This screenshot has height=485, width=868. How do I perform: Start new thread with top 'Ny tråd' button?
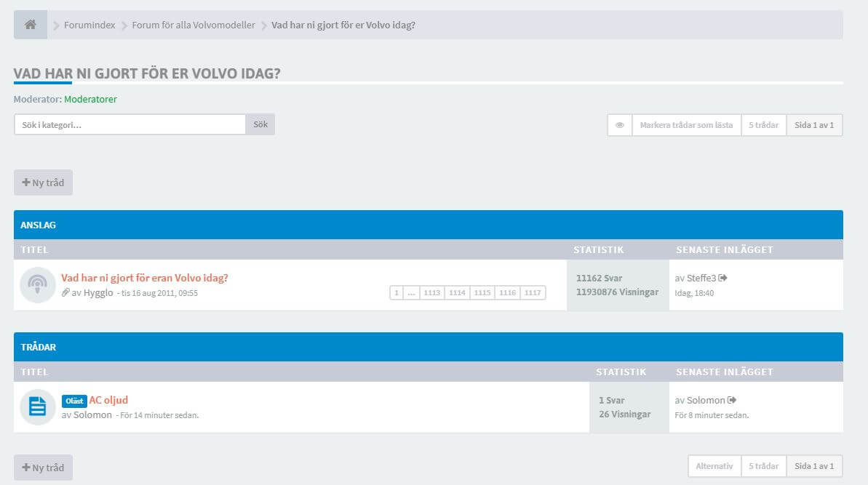tap(43, 183)
